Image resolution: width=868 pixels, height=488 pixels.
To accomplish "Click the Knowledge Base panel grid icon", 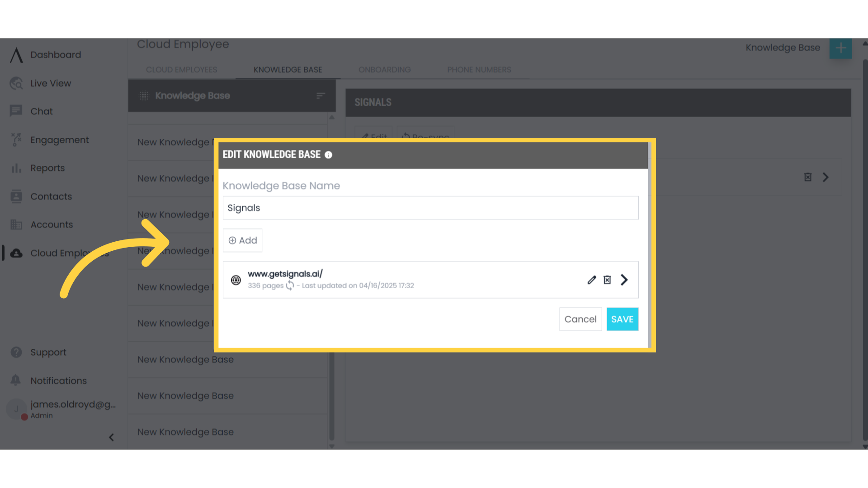I will (144, 96).
